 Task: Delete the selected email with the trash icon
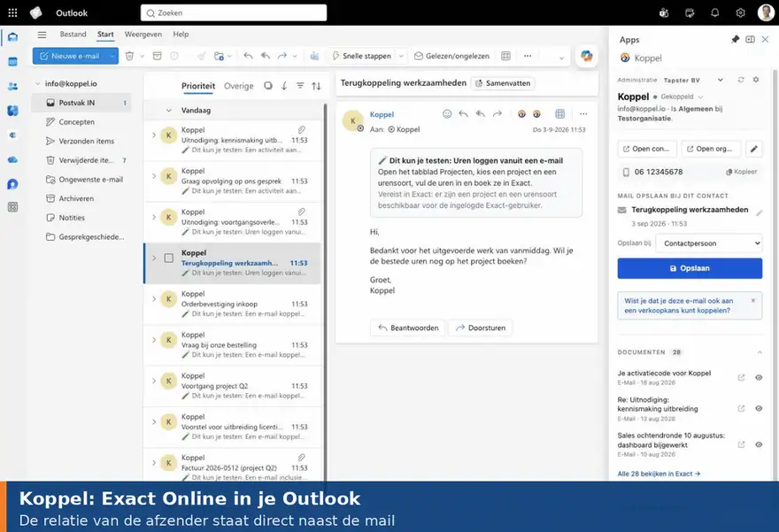(129, 56)
